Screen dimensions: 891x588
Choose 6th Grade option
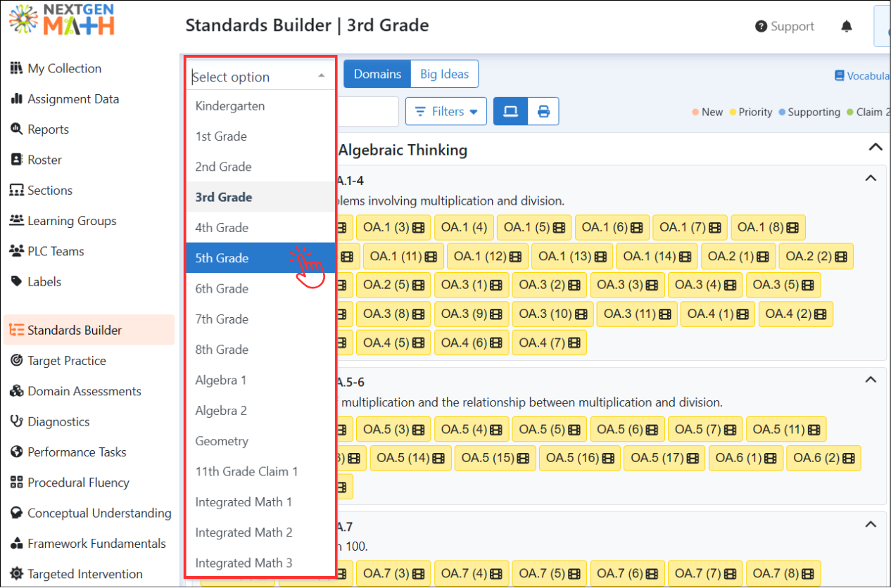(x=260, y=288)
